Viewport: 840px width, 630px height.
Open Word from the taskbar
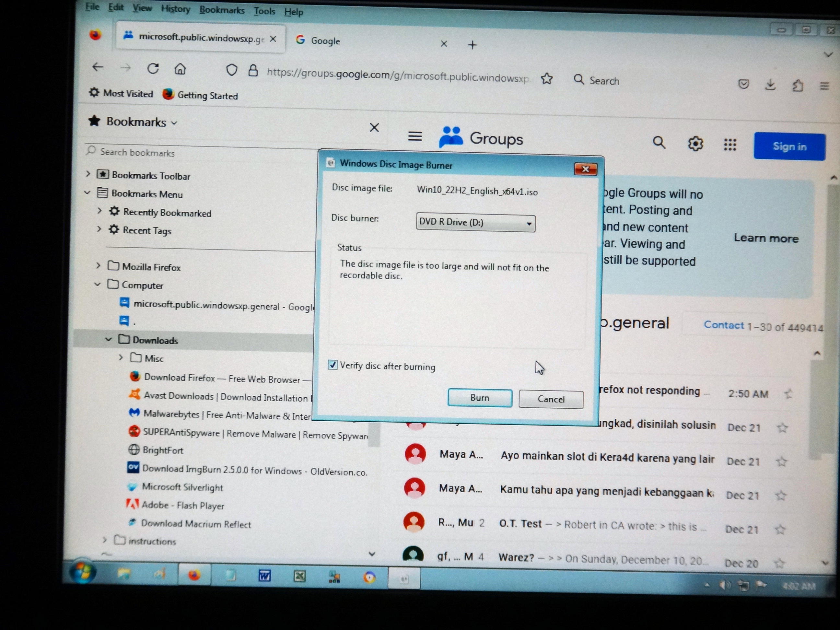tap(264, 576)
